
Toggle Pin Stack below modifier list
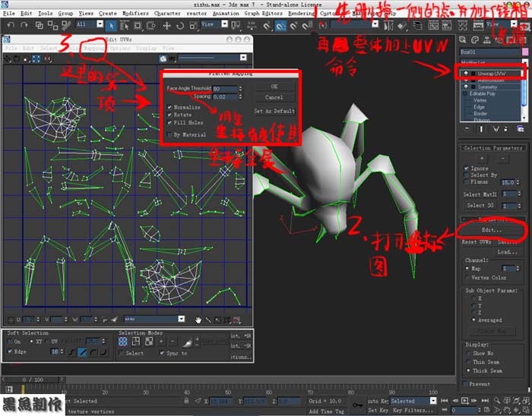click(x=467, y=129)
